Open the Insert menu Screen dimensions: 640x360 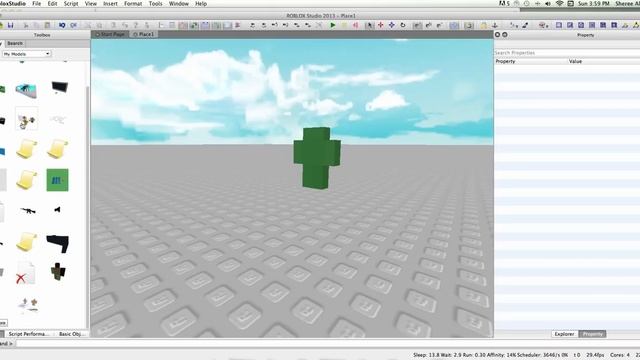(x=110, y=4)
